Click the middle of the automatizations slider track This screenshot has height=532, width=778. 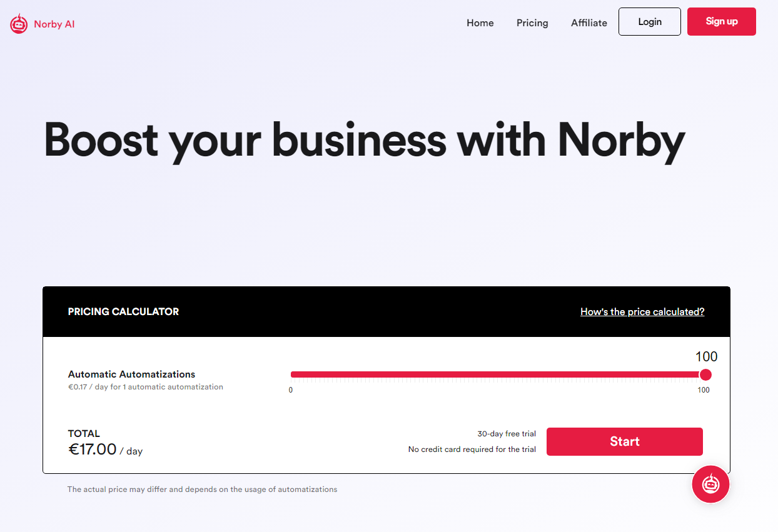(x=498, y=374)
